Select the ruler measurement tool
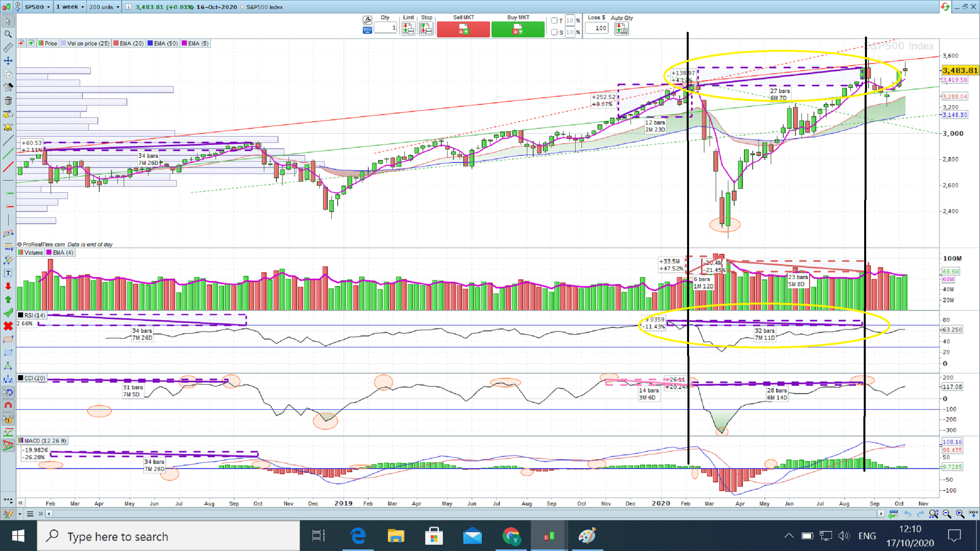 click(x=8, y=47)
